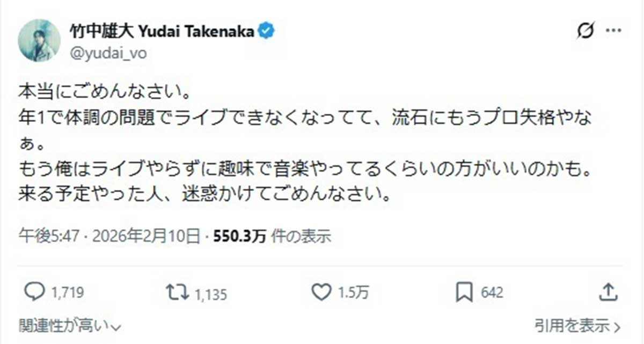Bookmark this post via the bookmark icon
This screenshot has height=344, width=644.
click(x=463, y=292)
